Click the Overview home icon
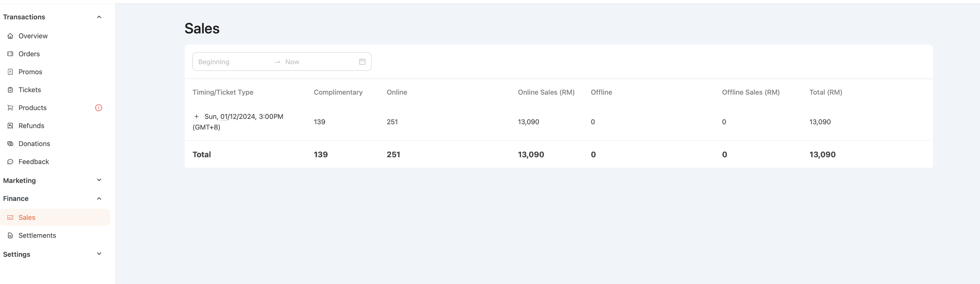The height and width of the screenshot is (284, 980). [x=10, y=36]
